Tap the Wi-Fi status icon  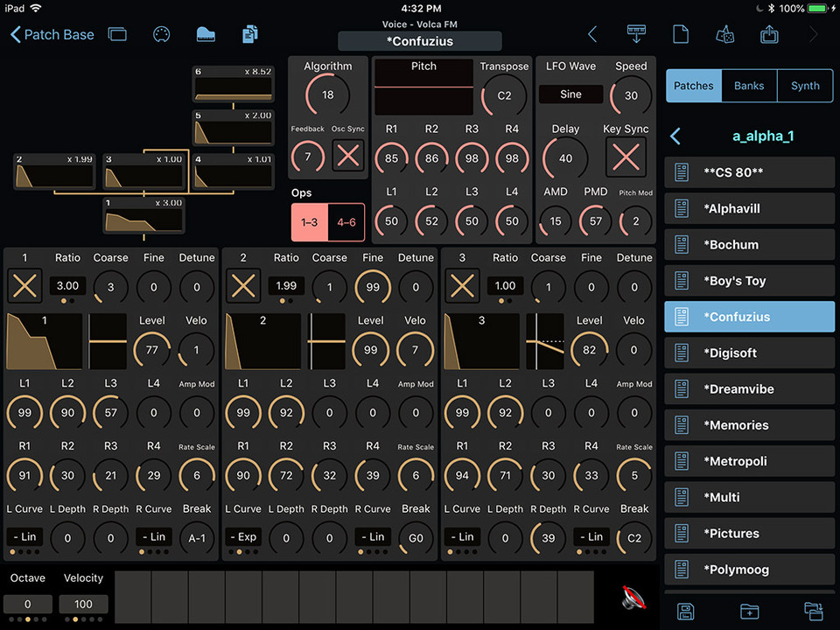(x=36, y=8)
